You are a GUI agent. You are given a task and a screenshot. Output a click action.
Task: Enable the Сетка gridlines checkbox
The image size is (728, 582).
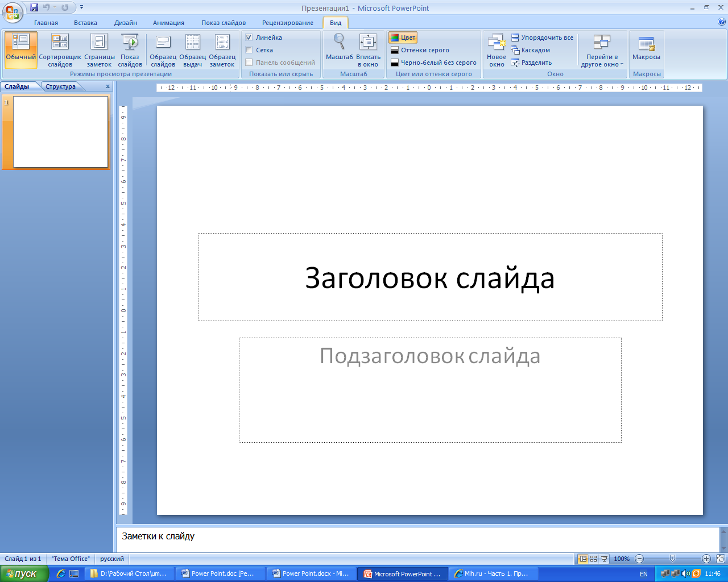pyautogui.click(x=249, y=50)
